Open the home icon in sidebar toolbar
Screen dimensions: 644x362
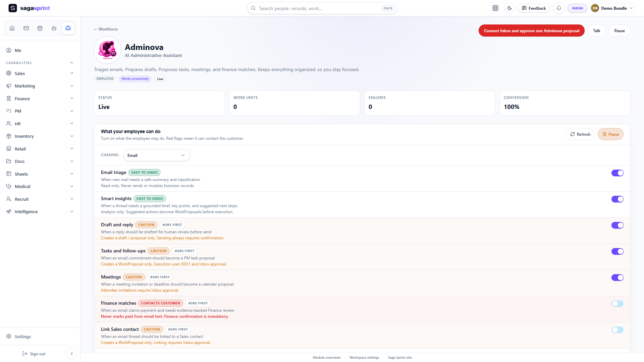point(12,28)
